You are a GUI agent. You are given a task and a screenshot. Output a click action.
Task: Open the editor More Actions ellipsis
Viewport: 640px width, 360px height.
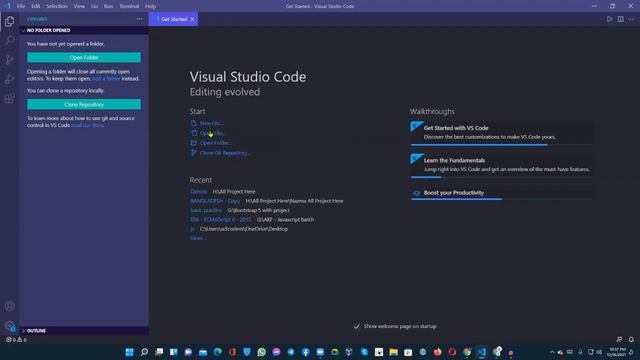(x=631, y=19)
